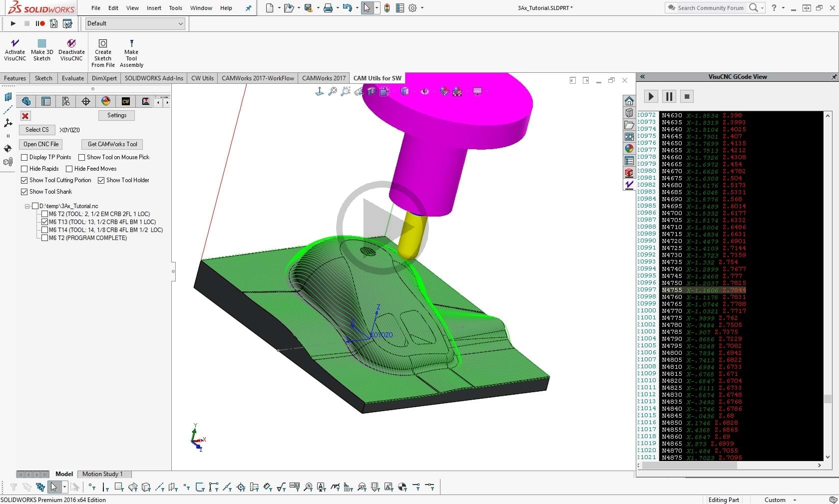Select the Zoom to Fit tool

(x=332, y=91)
